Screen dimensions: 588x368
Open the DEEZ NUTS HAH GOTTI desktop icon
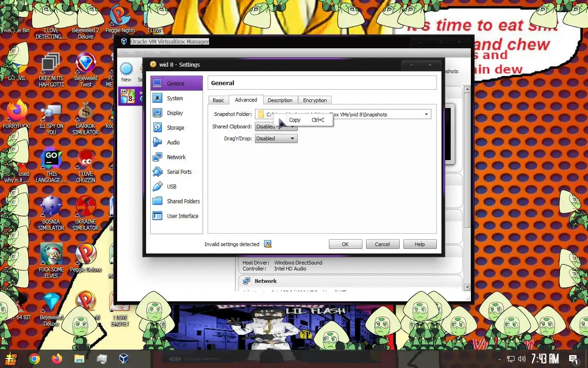click(51, 70)
